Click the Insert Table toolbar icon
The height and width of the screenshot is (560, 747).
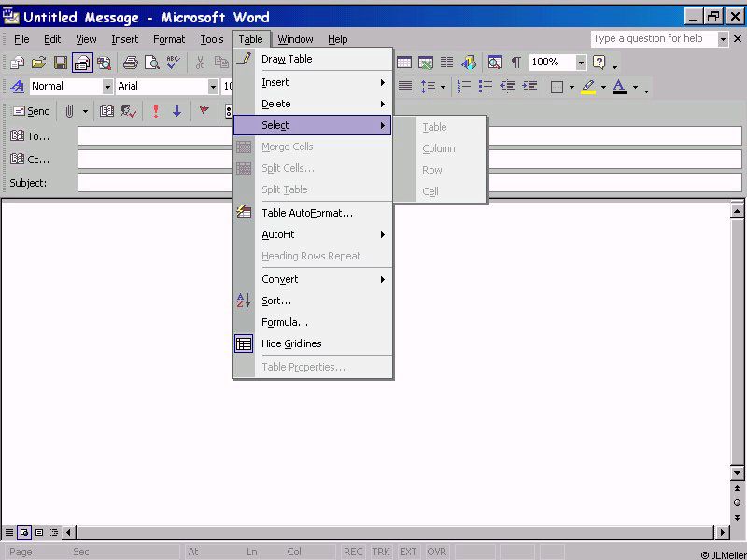coord(404,63)
